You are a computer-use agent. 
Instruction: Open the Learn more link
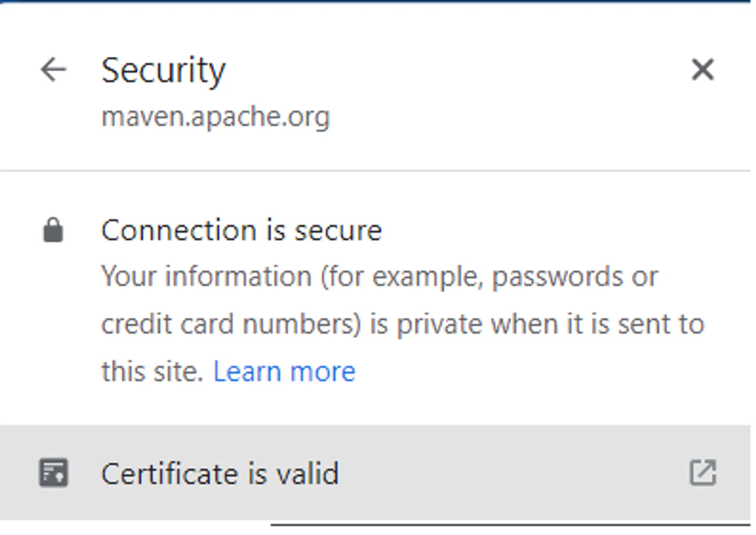click(284, 371)
